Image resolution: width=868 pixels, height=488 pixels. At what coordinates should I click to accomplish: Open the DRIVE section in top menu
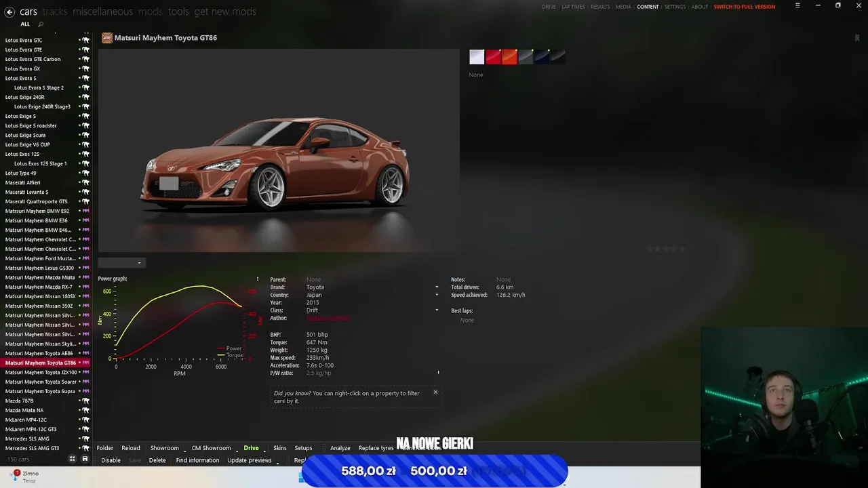[549, 7]
